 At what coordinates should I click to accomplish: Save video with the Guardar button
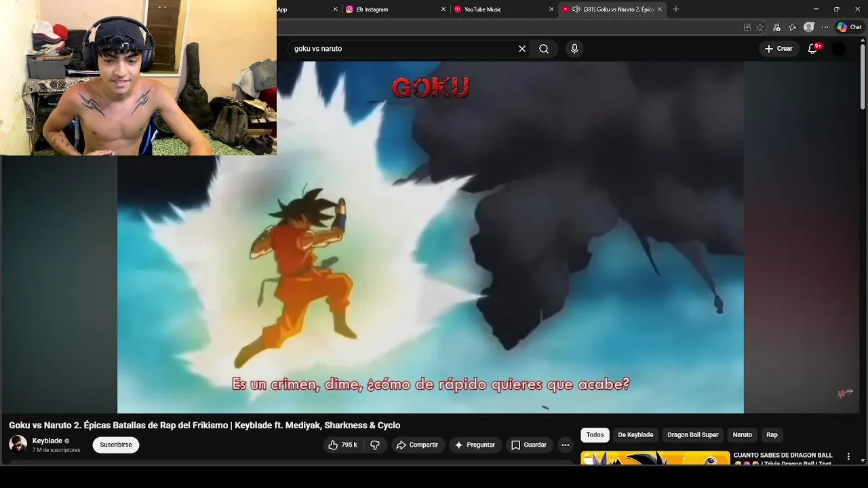529,445
